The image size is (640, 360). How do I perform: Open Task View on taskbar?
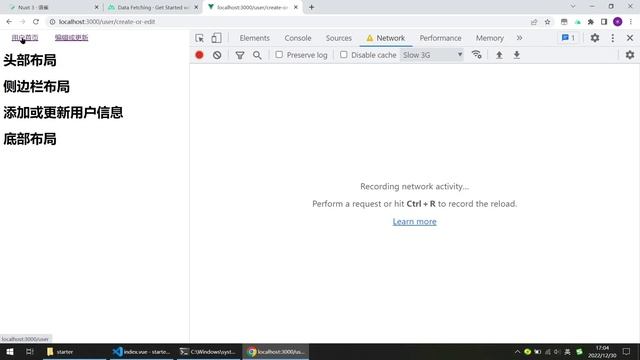coord(29,351)
